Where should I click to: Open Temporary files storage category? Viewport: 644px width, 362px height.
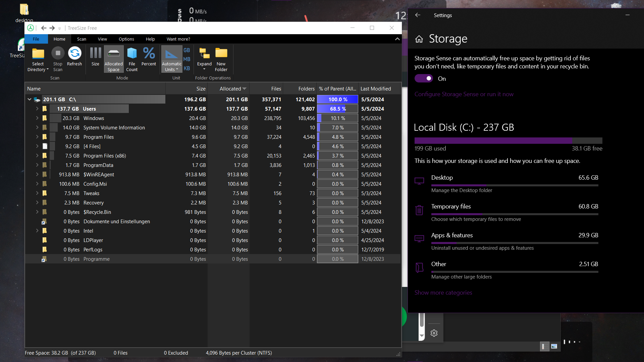[x=506, y=213]
